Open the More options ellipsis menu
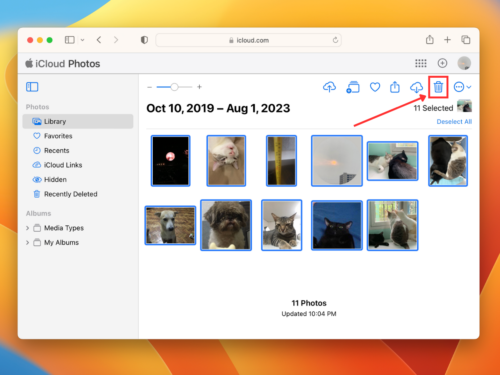The width and height of the screenshot is (500, 375). tap(462, 87)
